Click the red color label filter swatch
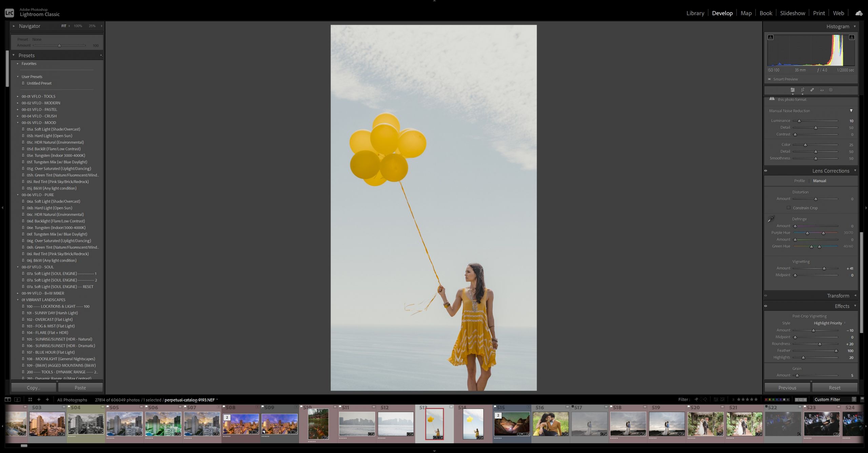Image resolution: width=868 pixels, height=453 pixels. tap(766, 399)
